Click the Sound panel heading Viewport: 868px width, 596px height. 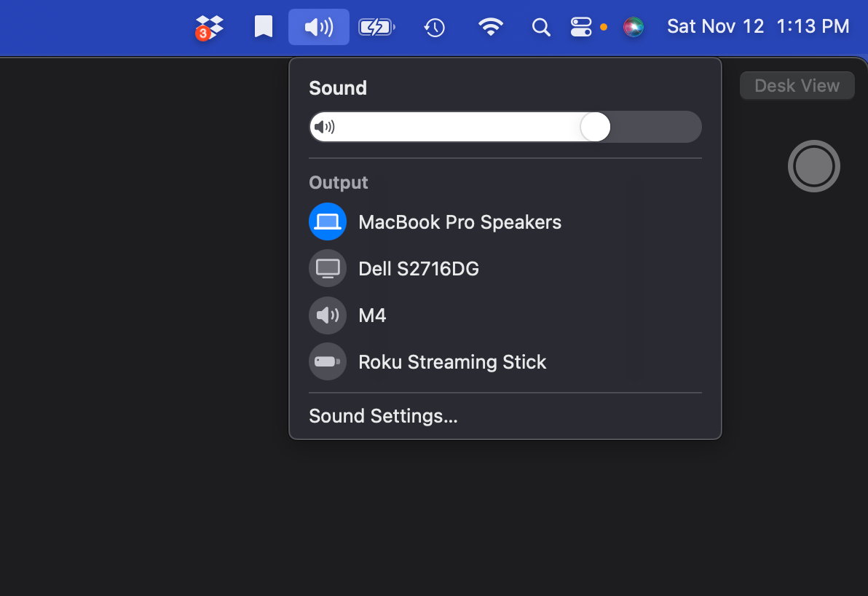tap(338, 87)
